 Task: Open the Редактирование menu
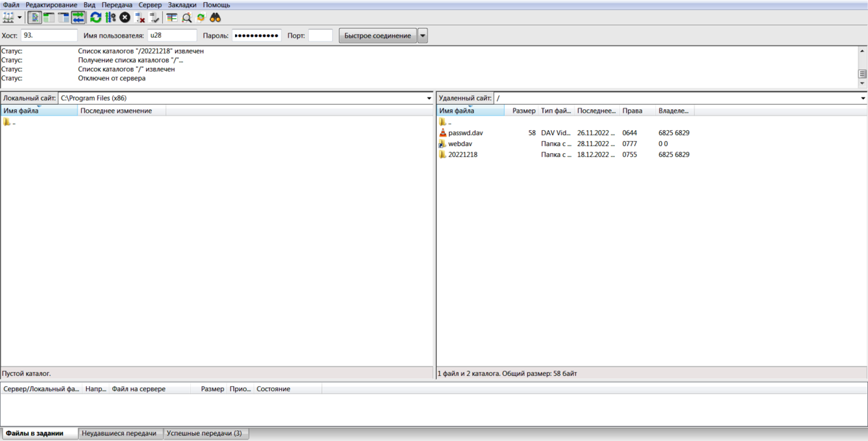coord(51,5)
